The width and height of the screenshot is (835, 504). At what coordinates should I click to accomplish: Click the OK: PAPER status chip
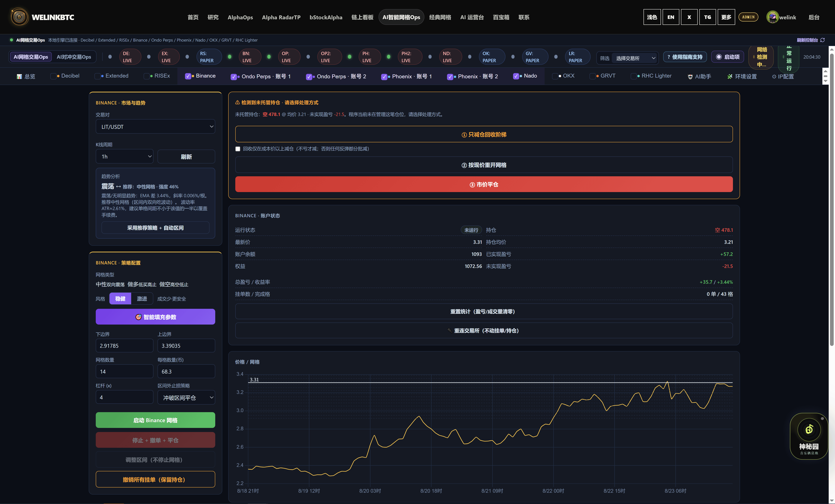click(492, 57)
